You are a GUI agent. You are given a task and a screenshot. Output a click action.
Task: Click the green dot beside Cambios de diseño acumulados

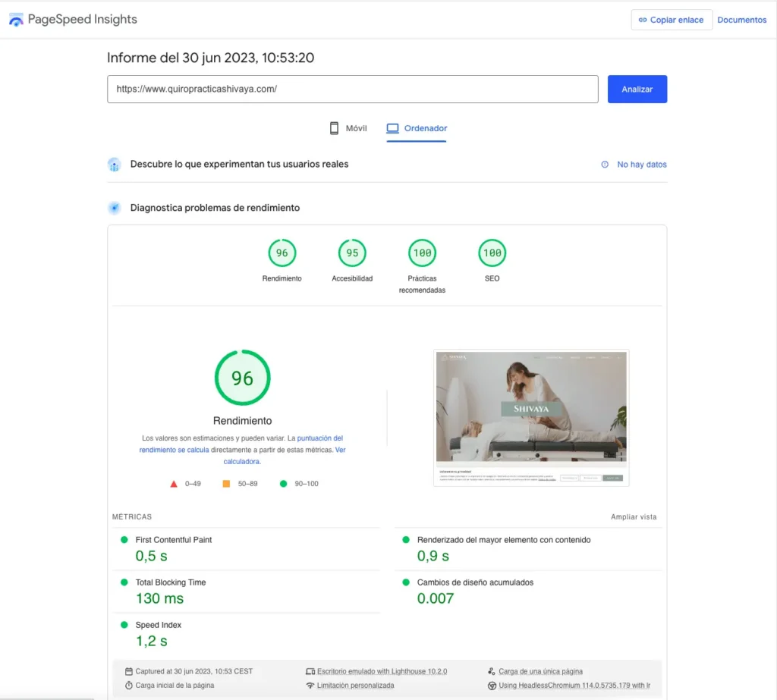coord(406,582)
